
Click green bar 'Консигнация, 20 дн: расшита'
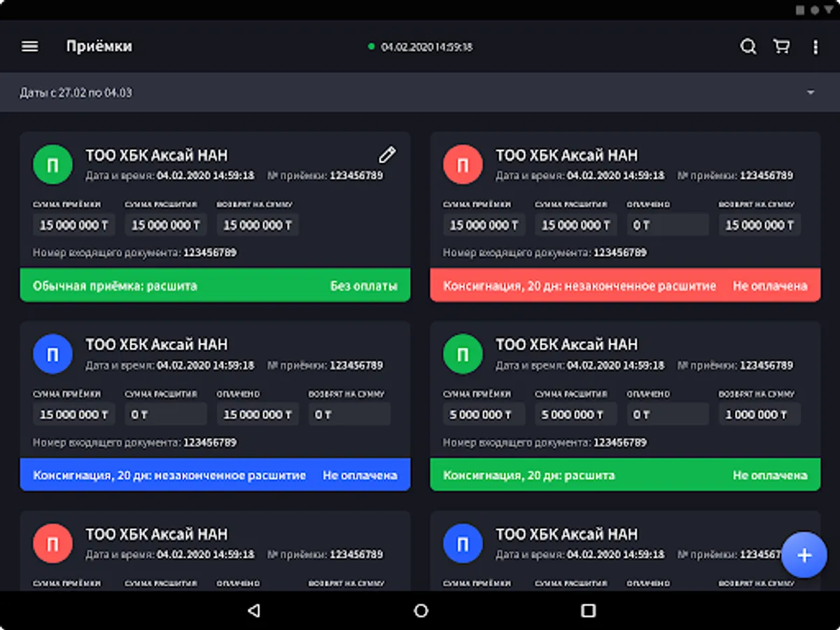coord(625,475)
